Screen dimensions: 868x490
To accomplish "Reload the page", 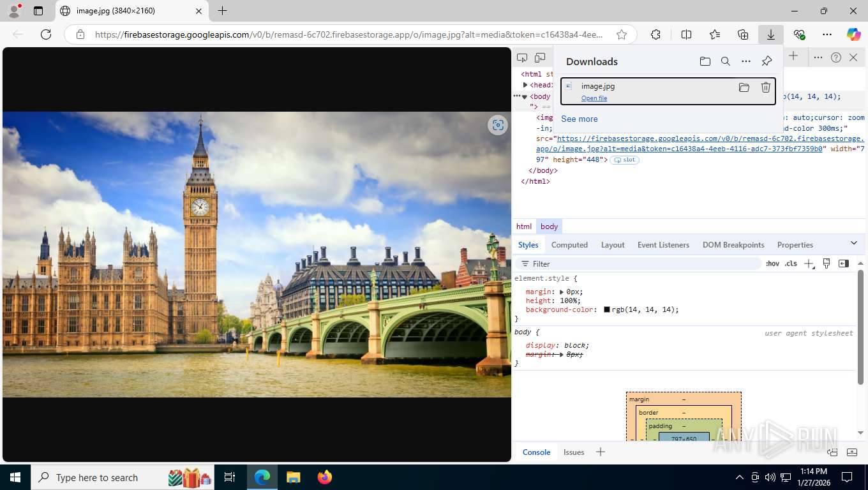I will (x=46, y=34).
